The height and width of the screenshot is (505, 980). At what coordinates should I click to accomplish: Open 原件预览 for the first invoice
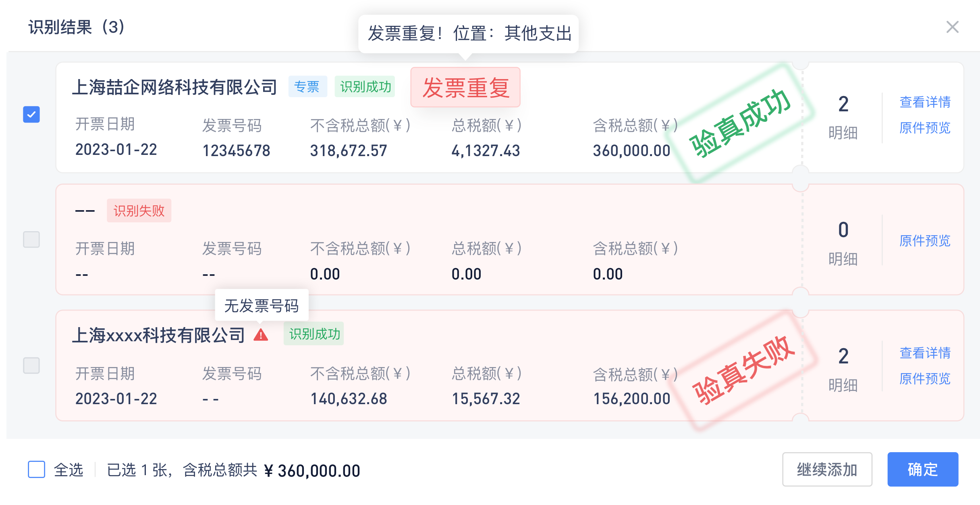(925, 128)
